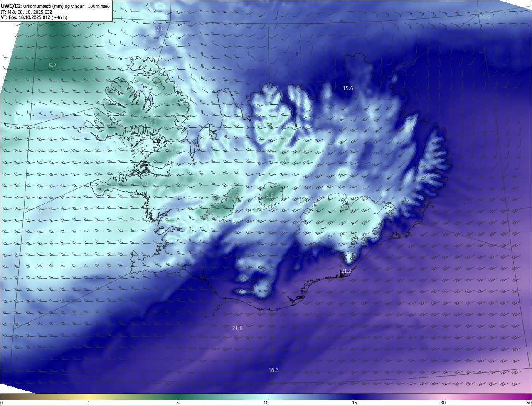Click the 5.2 value label on the map
Image resolution: width=532 pixels, height=406 pixels.
[x=52, y=66]
